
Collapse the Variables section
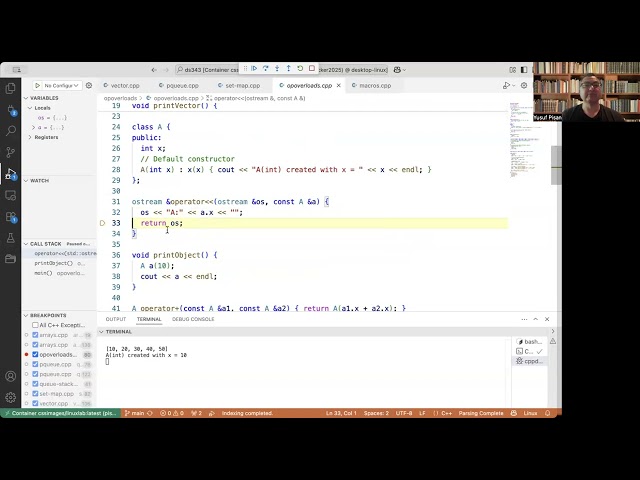tap(44, 98)
